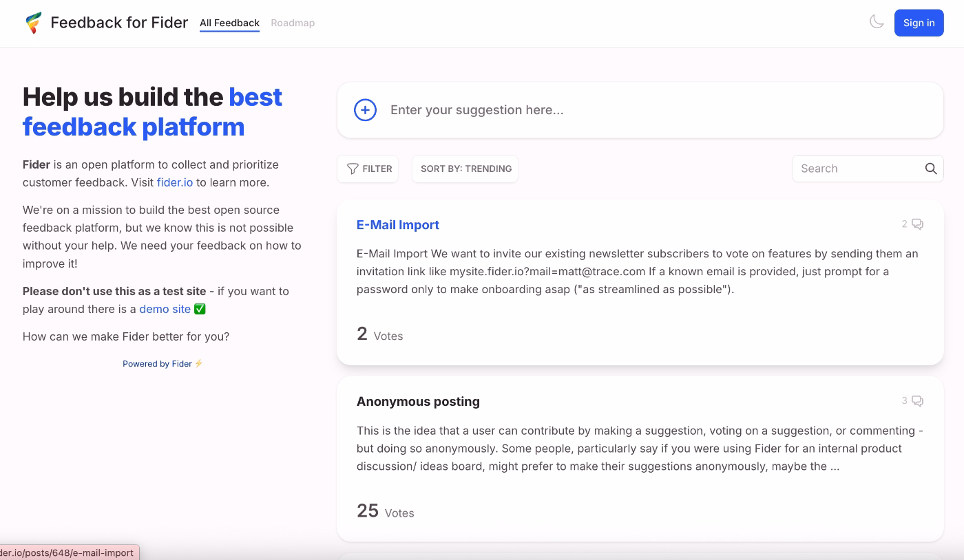Screen dimensions: 964x560
Task: Click the heading 'Help us build the best feedback platform'
Action: coord(153,112)
